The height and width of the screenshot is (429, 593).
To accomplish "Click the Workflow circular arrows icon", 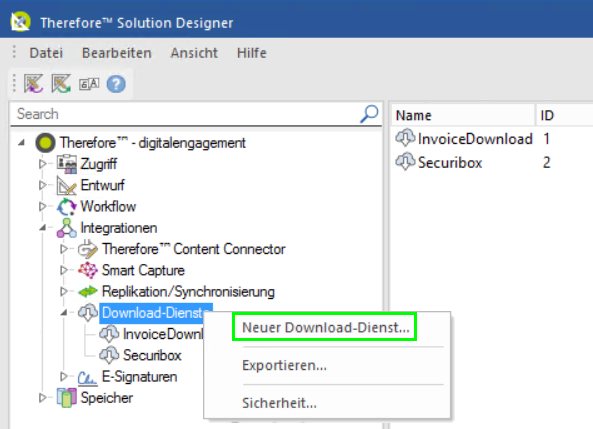I will click(x=67, y=207).
